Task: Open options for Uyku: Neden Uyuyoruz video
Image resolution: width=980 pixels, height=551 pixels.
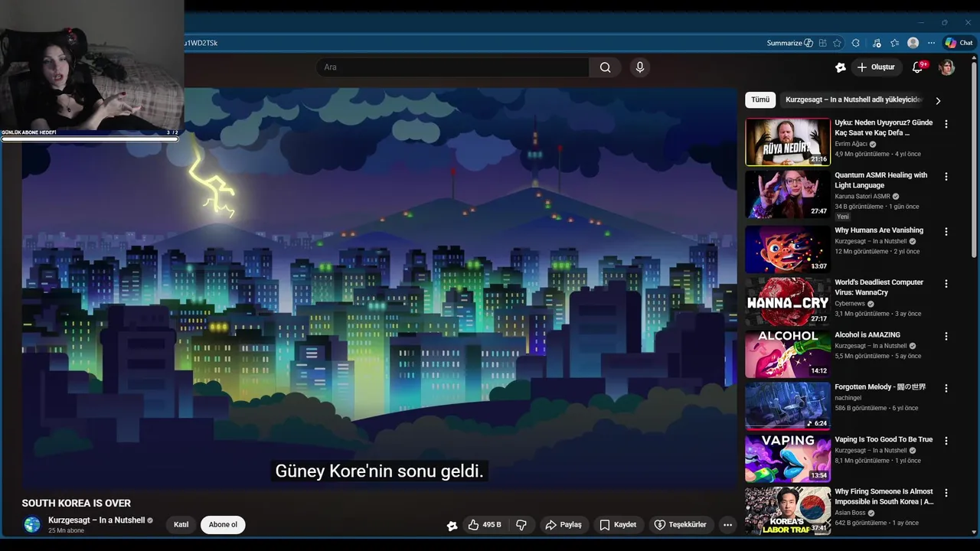Action: pos(946,124)
